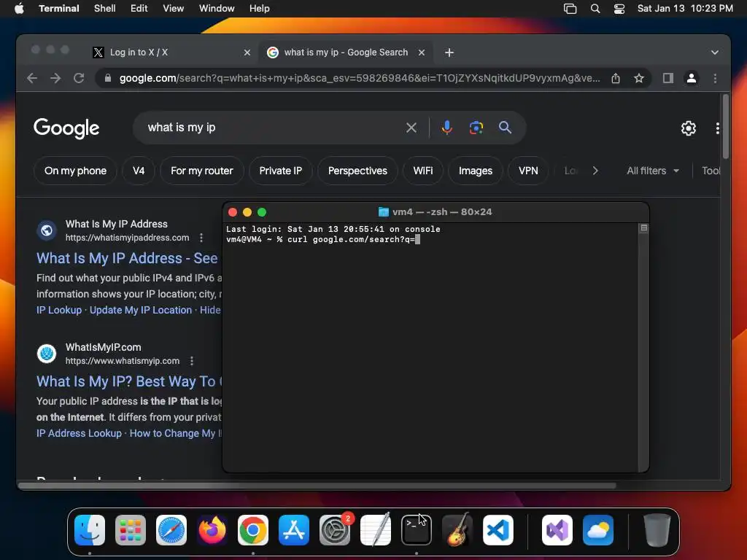Image resolution: width=747 pixels, height=560 pixels.
Task: Select the Perspectives filter chip
Action: point(357,171)
